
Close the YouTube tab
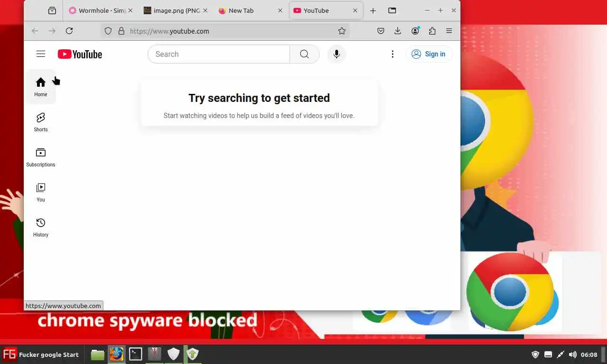355,10
